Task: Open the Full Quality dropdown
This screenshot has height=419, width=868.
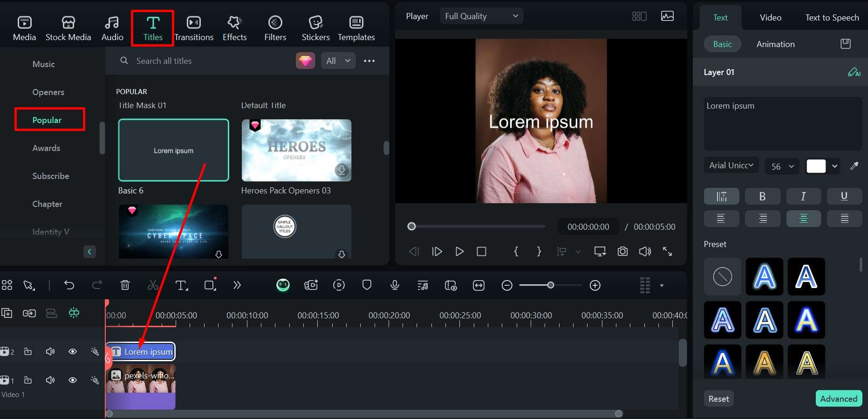Action: [x=481, y=16]
